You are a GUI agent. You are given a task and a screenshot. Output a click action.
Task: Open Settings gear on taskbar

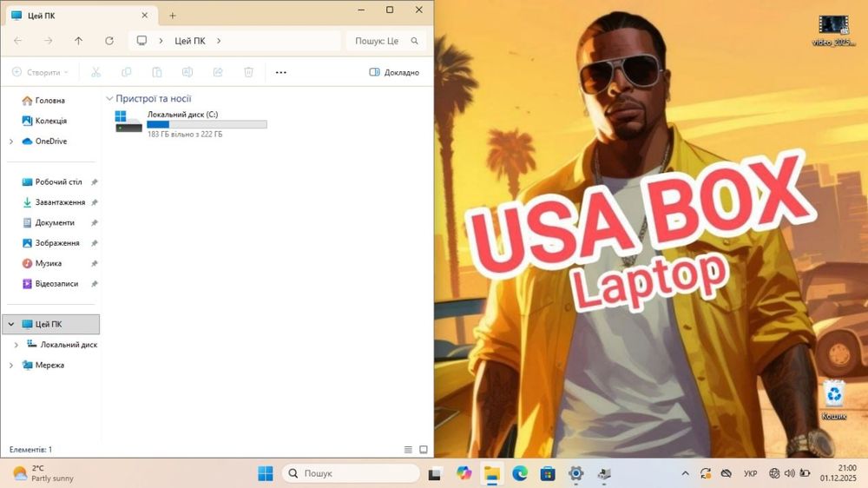(575, 473)
